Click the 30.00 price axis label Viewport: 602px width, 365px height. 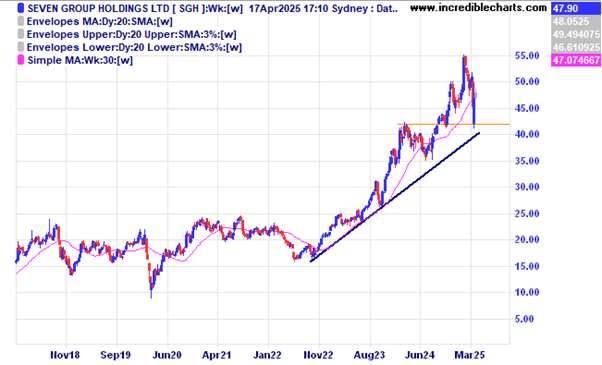pos(527,187)
